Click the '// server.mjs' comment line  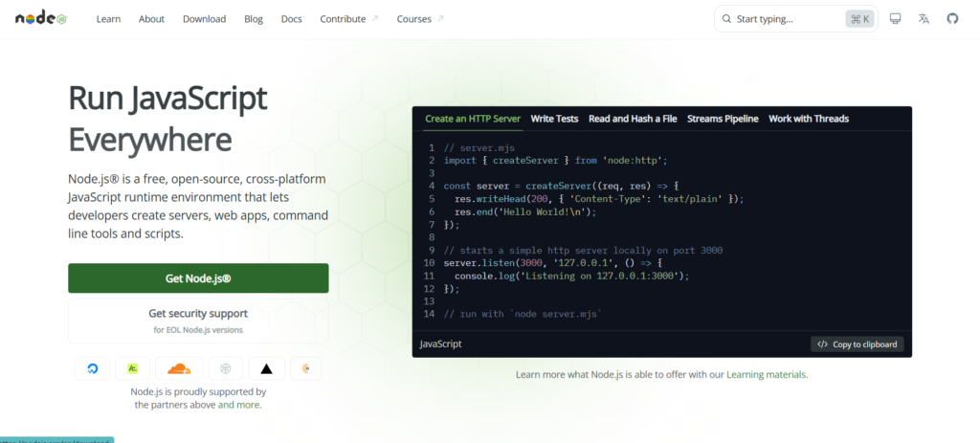point(479,148)
